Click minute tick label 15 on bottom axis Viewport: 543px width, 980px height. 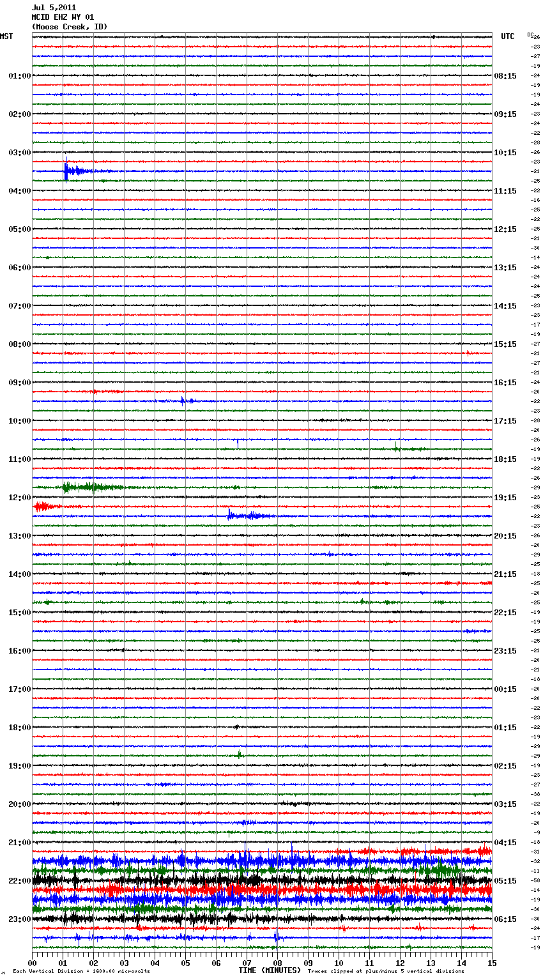[492, 963]
